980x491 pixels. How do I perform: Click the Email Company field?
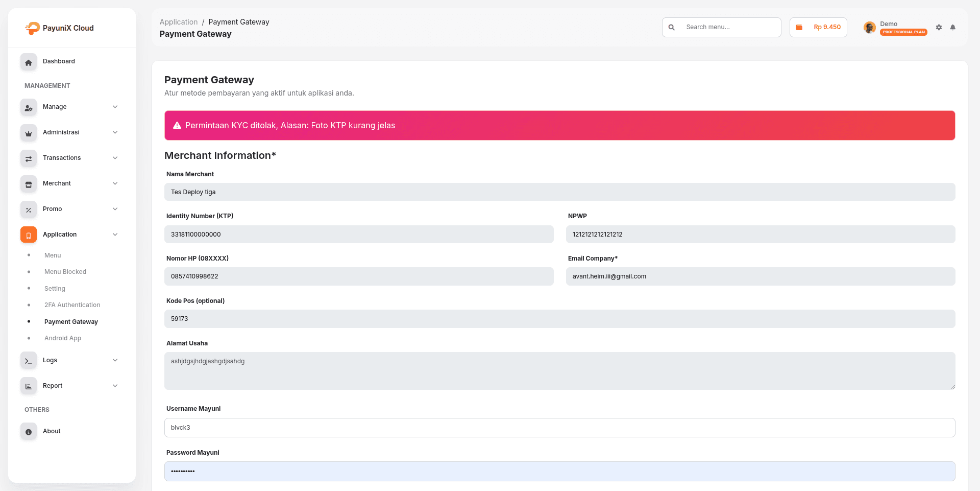pyautogui.click(x=761, y=276)
